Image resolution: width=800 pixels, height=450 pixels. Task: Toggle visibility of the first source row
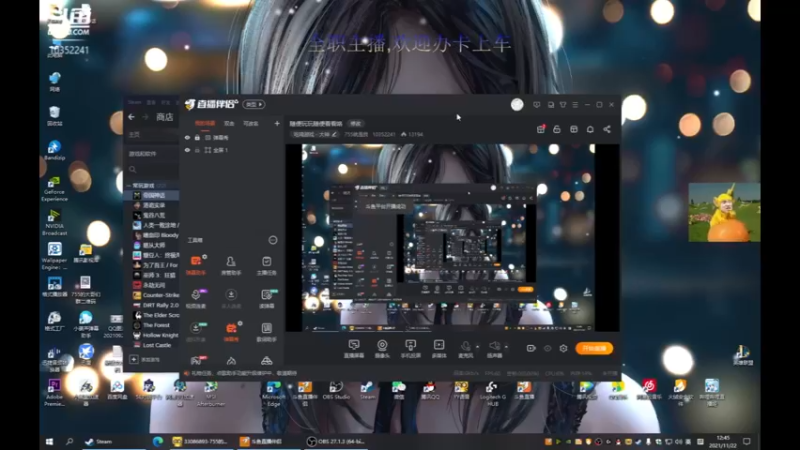point(187,138)
